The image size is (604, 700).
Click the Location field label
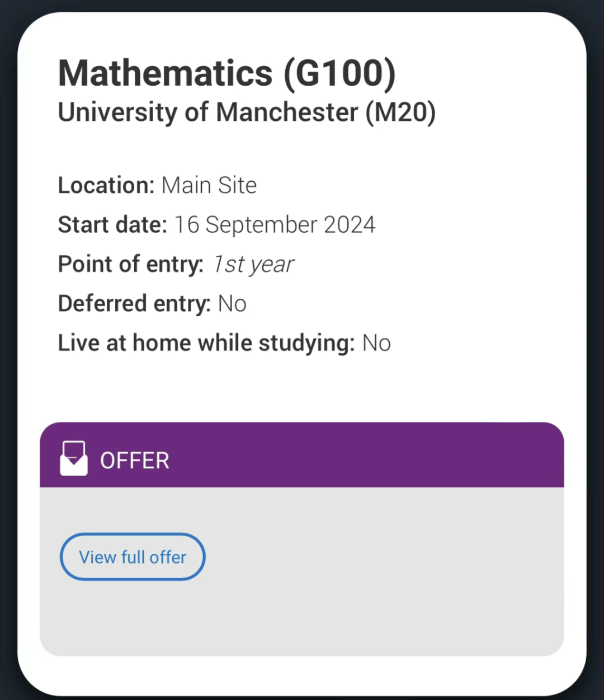point(106,185)
